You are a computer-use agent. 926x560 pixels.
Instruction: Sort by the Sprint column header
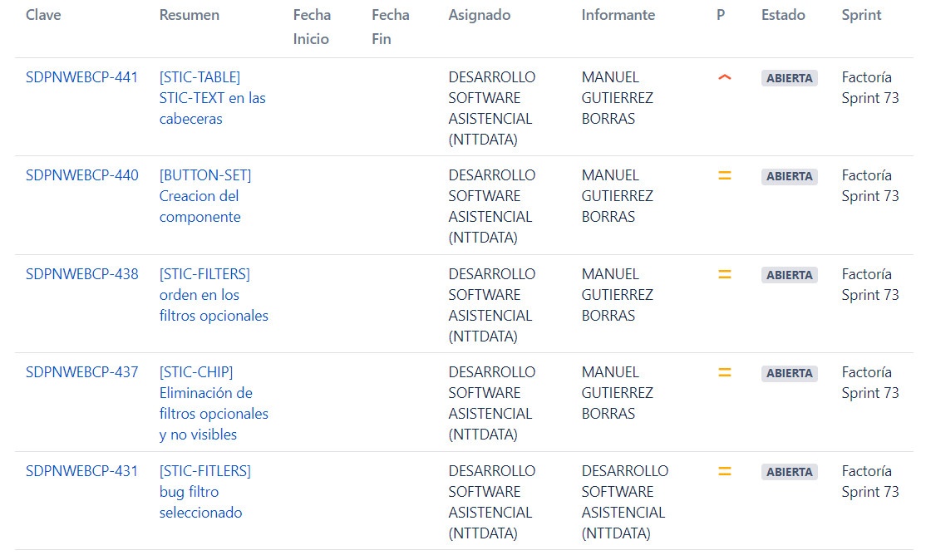(x=861, y=15)
